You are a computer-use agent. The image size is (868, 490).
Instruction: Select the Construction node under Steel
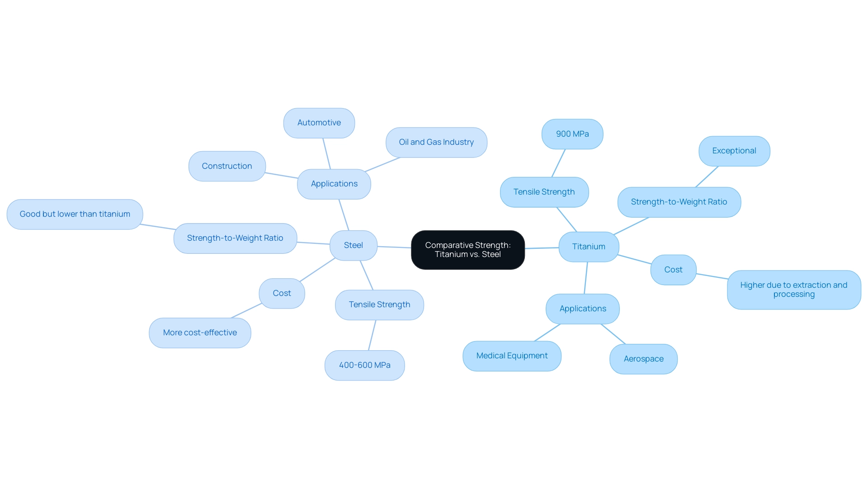(227, 166)
